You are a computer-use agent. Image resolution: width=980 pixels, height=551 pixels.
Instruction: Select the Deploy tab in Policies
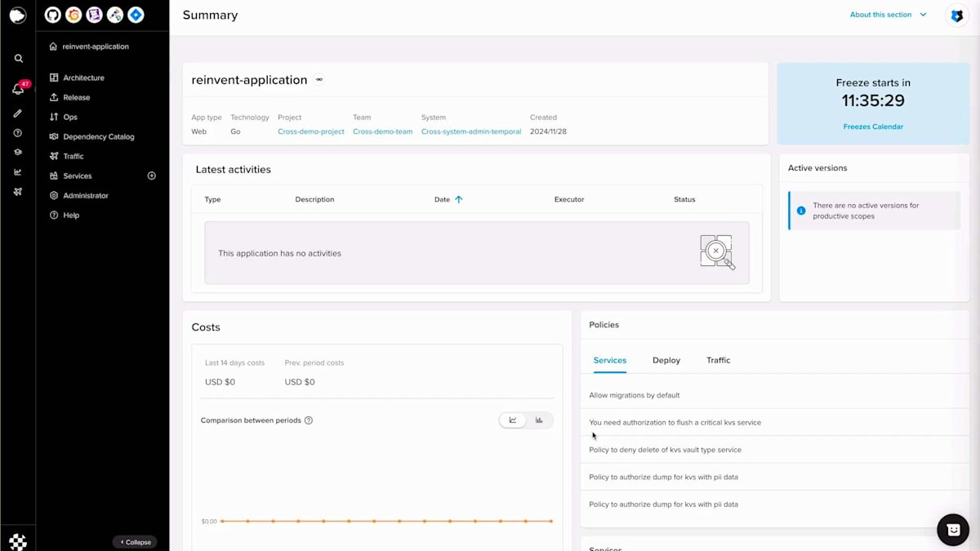[x=666, y=360]
